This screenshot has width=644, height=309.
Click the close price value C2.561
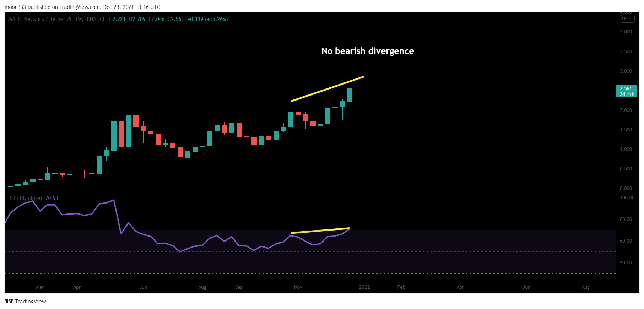176,19
